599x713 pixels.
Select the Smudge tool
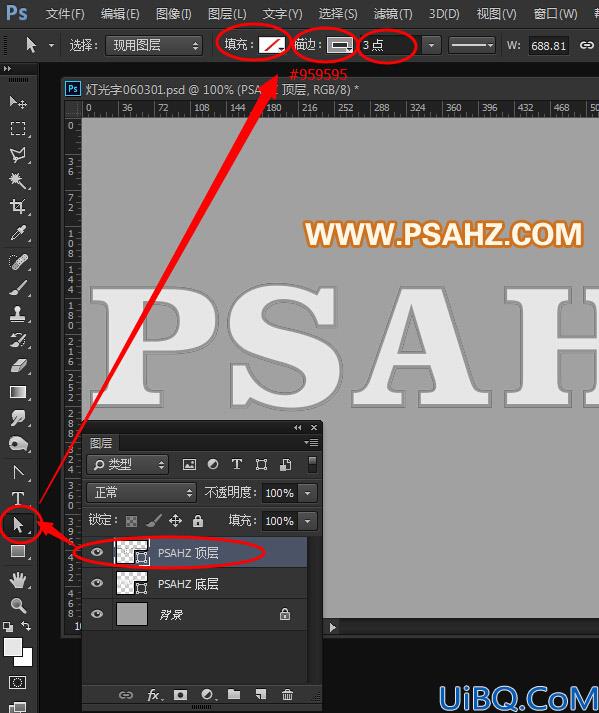18,418
